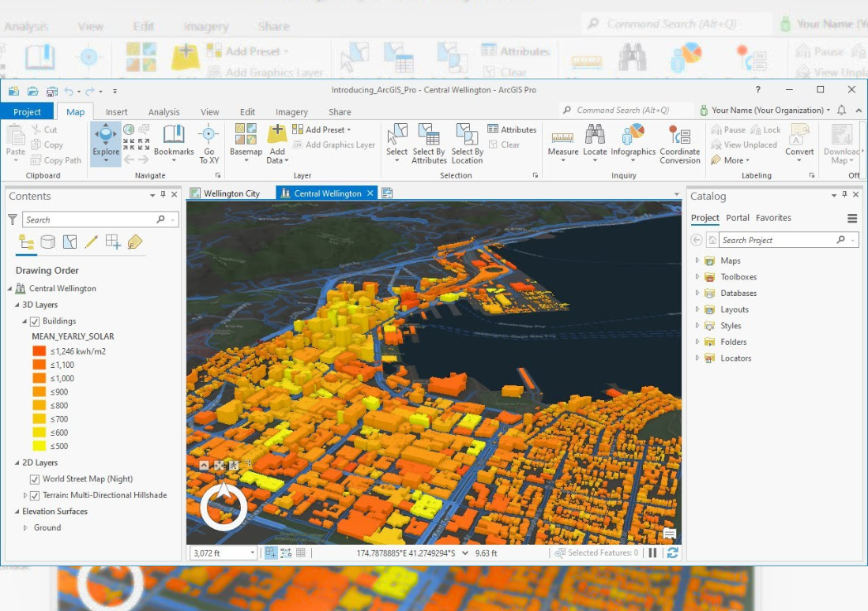Image resolution: width=868 pixels, height=611 pixels.
Task: Switch Contents to List By Data Source
Action: [x=48, y=242]
